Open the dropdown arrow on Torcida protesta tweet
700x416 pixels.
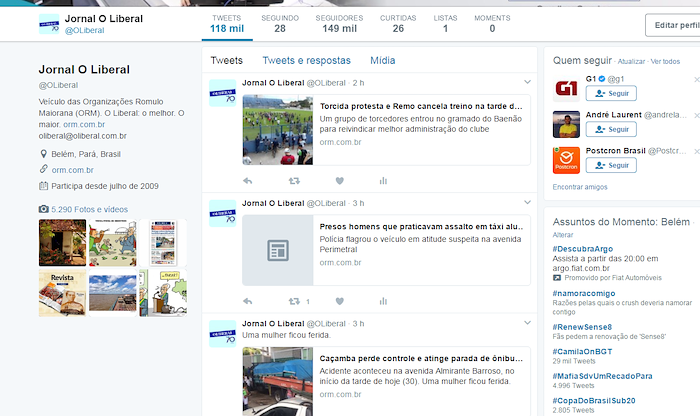tap(527, 82)
